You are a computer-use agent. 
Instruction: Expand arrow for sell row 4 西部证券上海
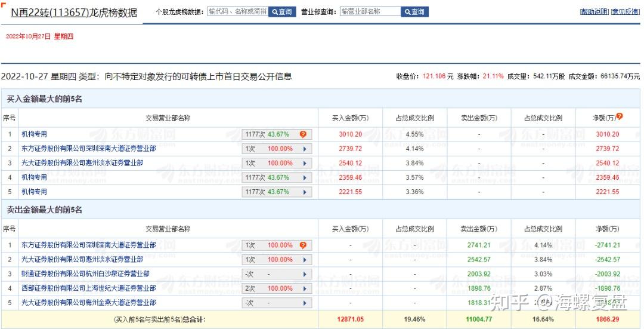305,289
